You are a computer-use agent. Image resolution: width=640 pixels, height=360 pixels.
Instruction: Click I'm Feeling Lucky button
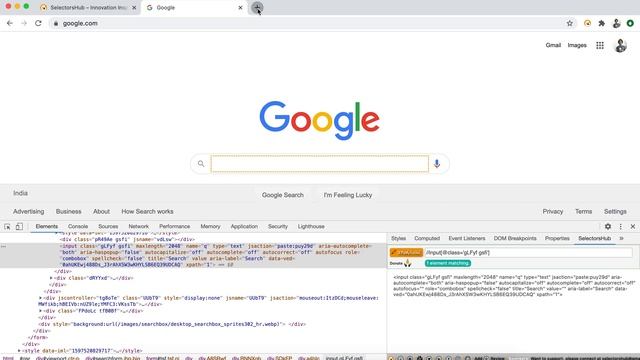point(348,195)
